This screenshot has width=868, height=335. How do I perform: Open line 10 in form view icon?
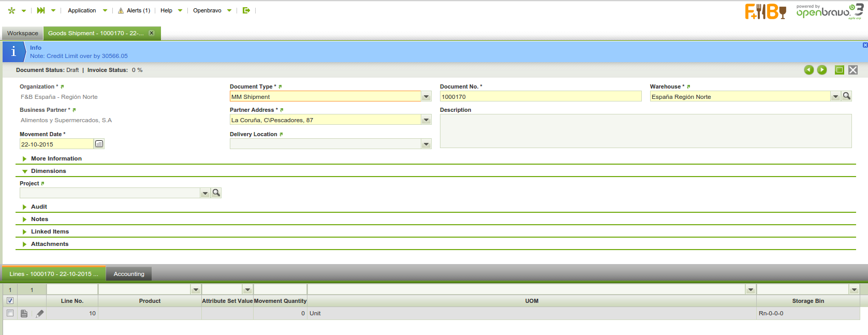click(x=24, y=313)
